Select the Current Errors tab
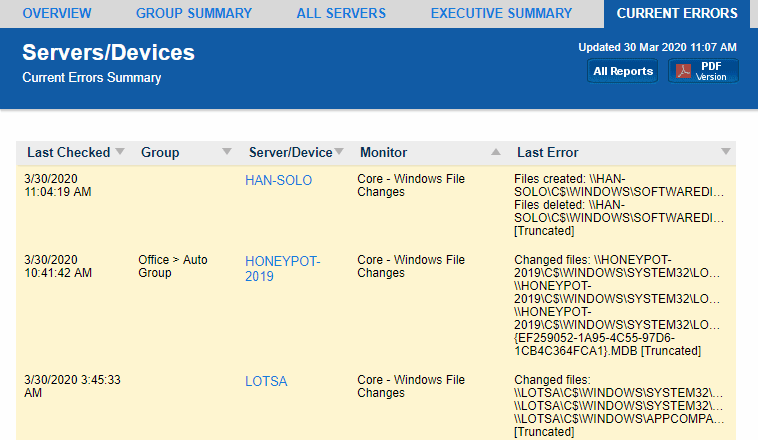Screen dimensions: 758x440 (x=677, y=13)
